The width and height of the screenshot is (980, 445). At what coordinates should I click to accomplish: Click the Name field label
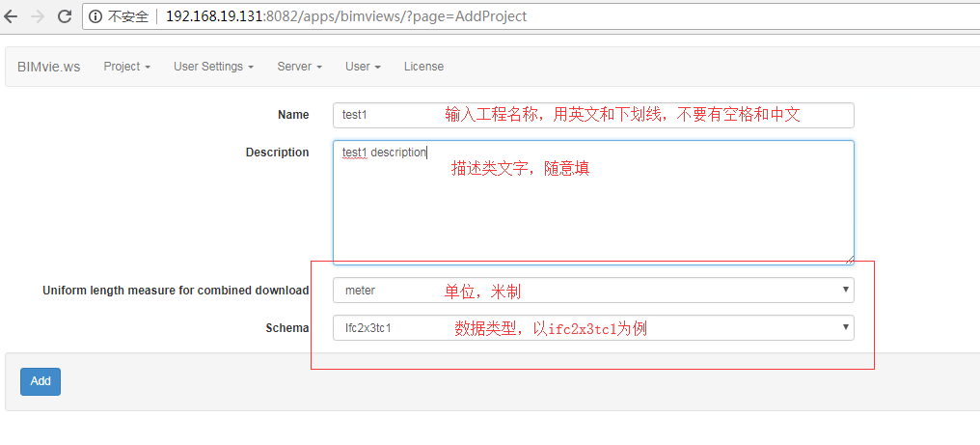point(293,115)
